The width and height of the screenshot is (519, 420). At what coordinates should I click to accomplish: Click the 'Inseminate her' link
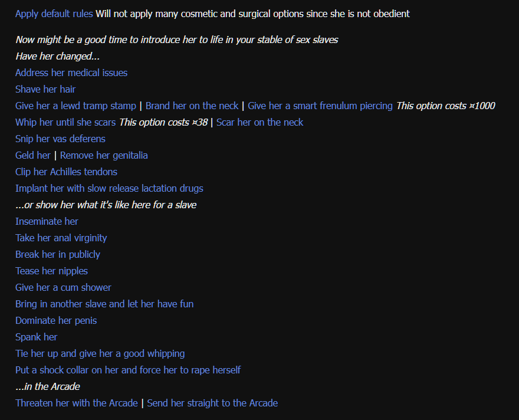[47, 221]
